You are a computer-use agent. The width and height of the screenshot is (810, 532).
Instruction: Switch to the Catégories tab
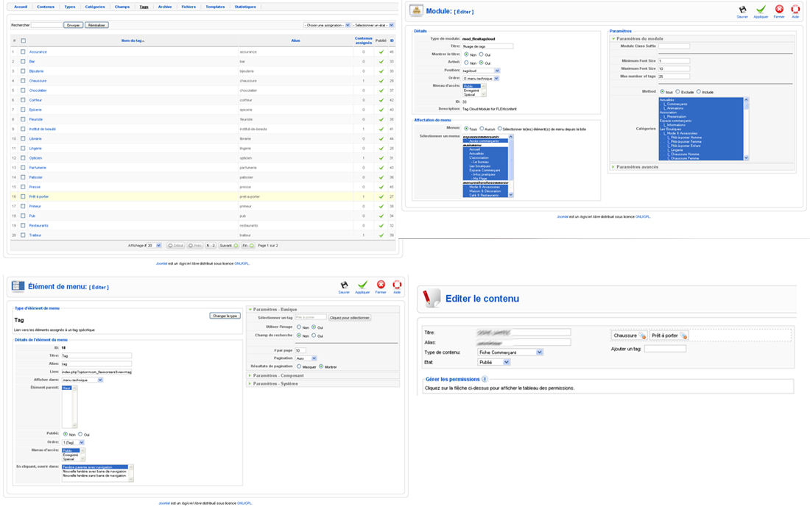94,7
